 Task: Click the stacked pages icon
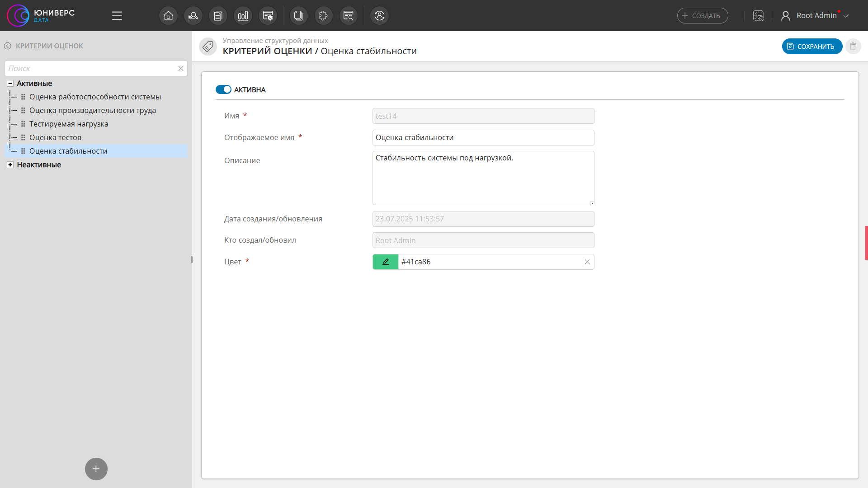298,16
